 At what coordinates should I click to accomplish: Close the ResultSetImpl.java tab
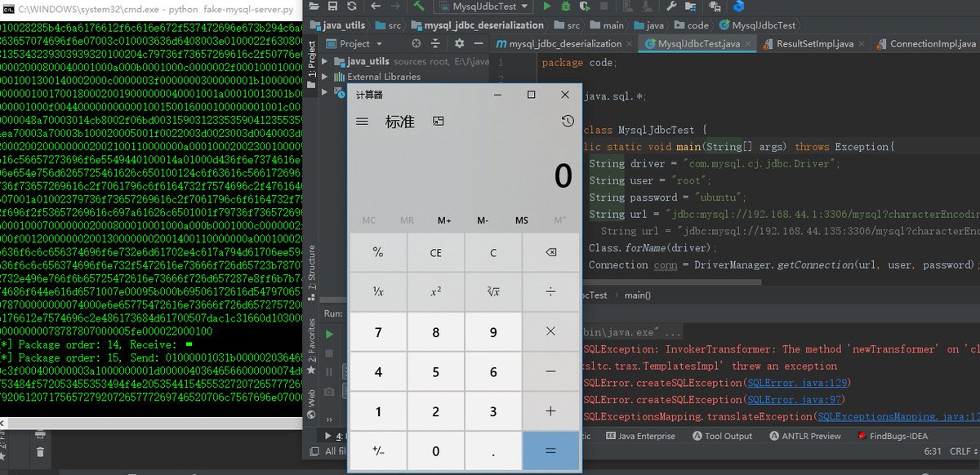click(x=862, y=44)
